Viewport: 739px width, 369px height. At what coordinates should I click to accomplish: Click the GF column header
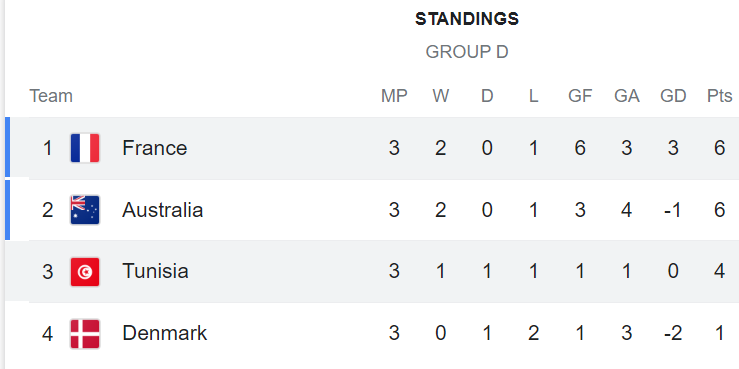click(x=580, y=96)
